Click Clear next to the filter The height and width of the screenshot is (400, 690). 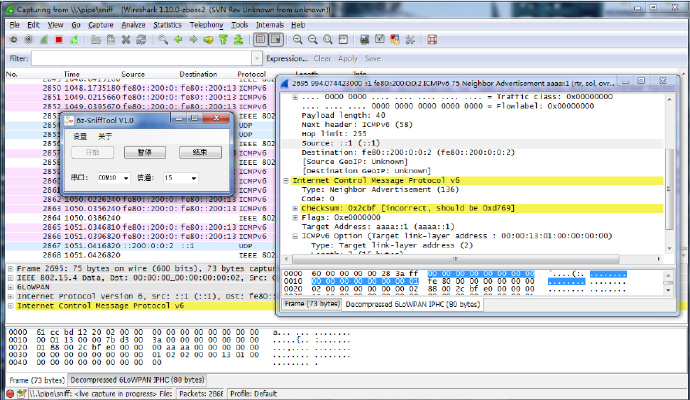[x=322, y=59]
